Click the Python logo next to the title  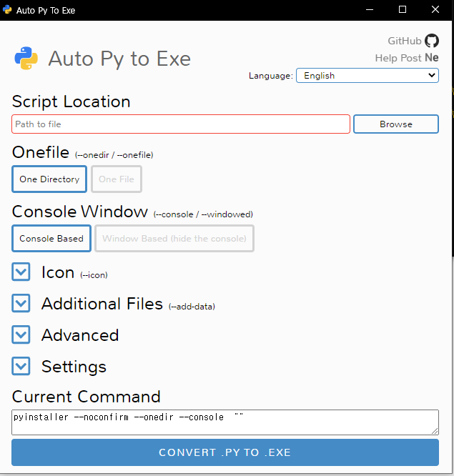click(26, 58)
